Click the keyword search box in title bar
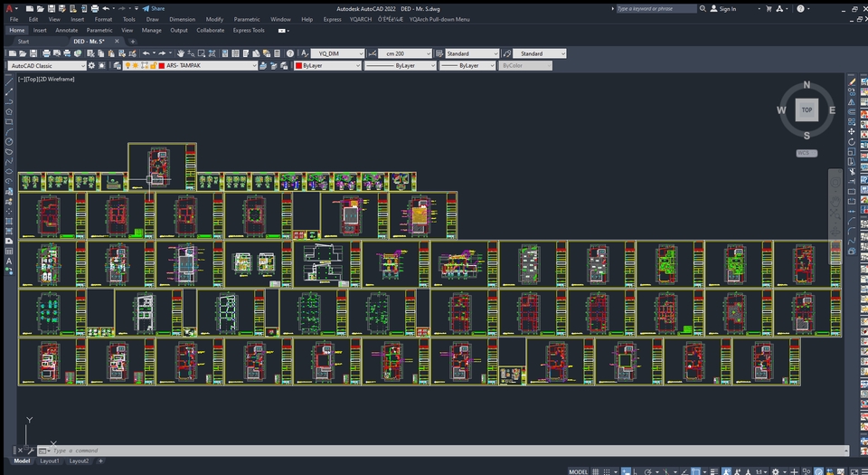This screenshot has height=475, width=868. [x=656, y=9]
